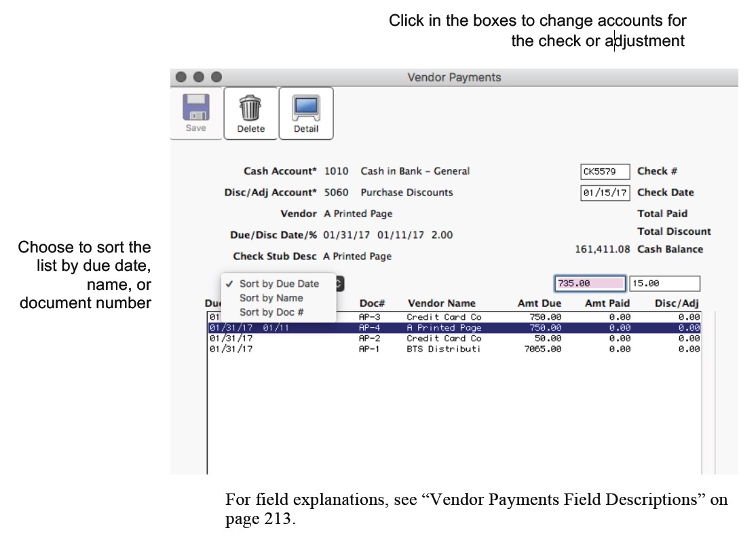Select the AP-3 Credit Card Co row
Viewport: 756px width, 543px height.
click(x=453, y=317)
